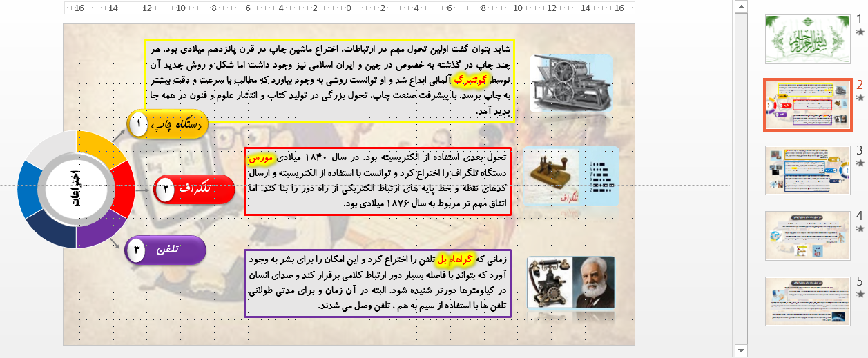
Task: Select the telegraph device picture
Action: point(570,177)
